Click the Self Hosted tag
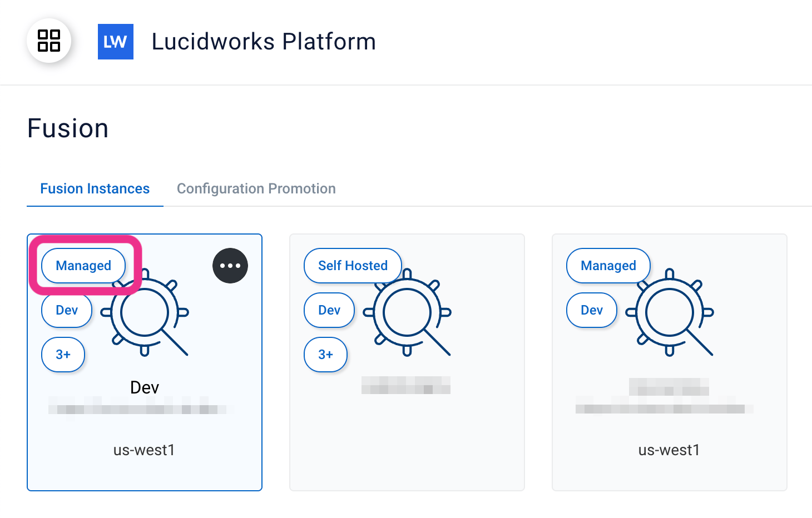Image resolution: width=812 pixels, height=518 pixels. pos(353,266)
